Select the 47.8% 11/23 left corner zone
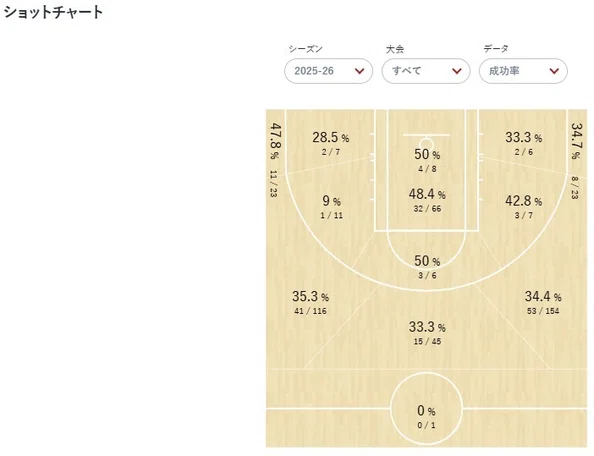The width and height of the screenshot is (594, 456). click(x=275, y=160)
